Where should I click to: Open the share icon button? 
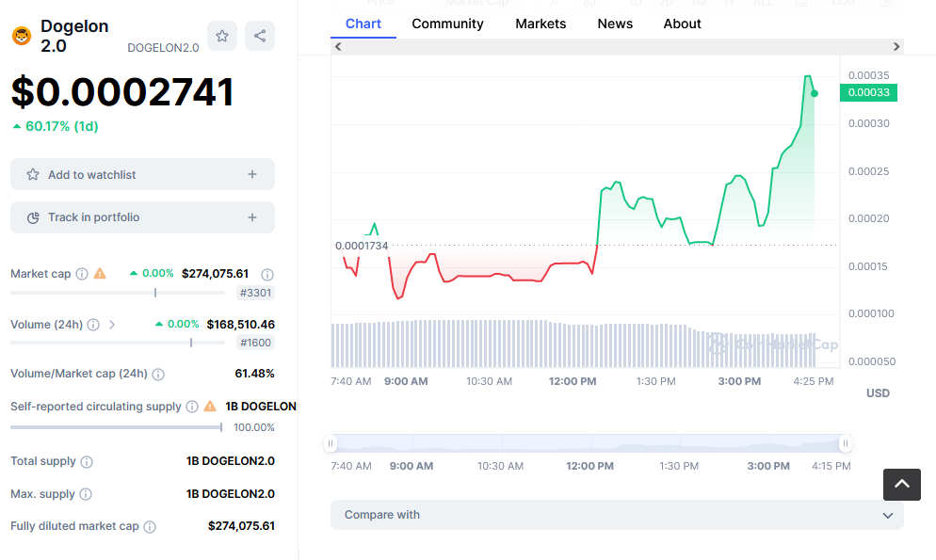coord(260,36)
